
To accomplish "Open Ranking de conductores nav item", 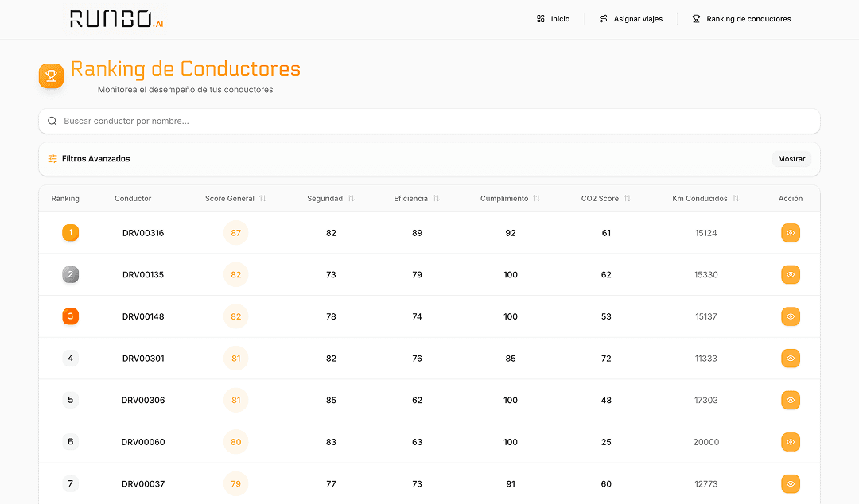I will (741, 19).
